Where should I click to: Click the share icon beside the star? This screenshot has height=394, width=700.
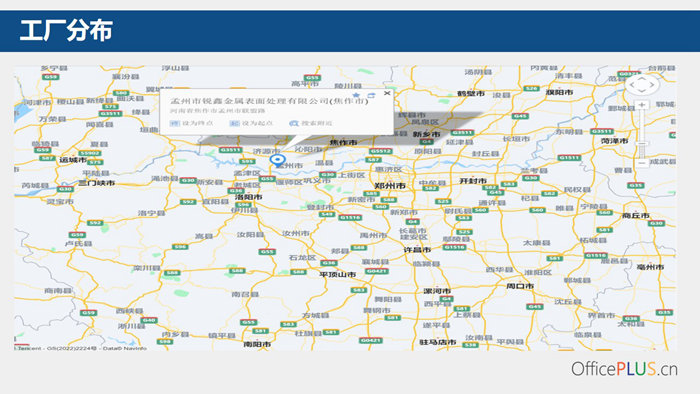click(371, 95)
